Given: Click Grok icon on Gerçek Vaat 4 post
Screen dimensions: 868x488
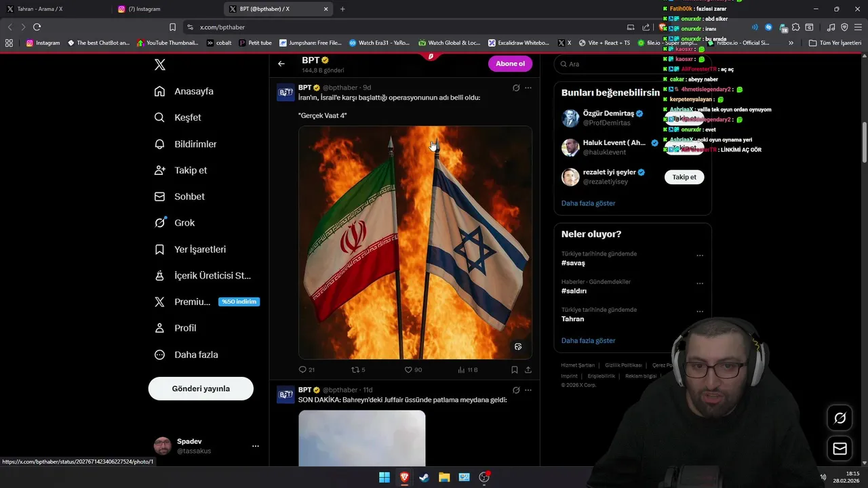Looking at the screenshot, I should coord(516,87).
